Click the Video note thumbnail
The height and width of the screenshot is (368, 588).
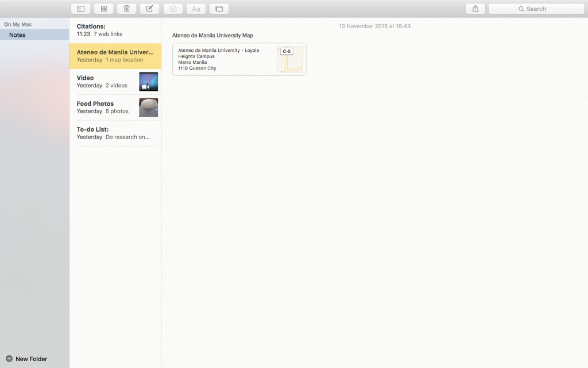click(x=149, y=82)
